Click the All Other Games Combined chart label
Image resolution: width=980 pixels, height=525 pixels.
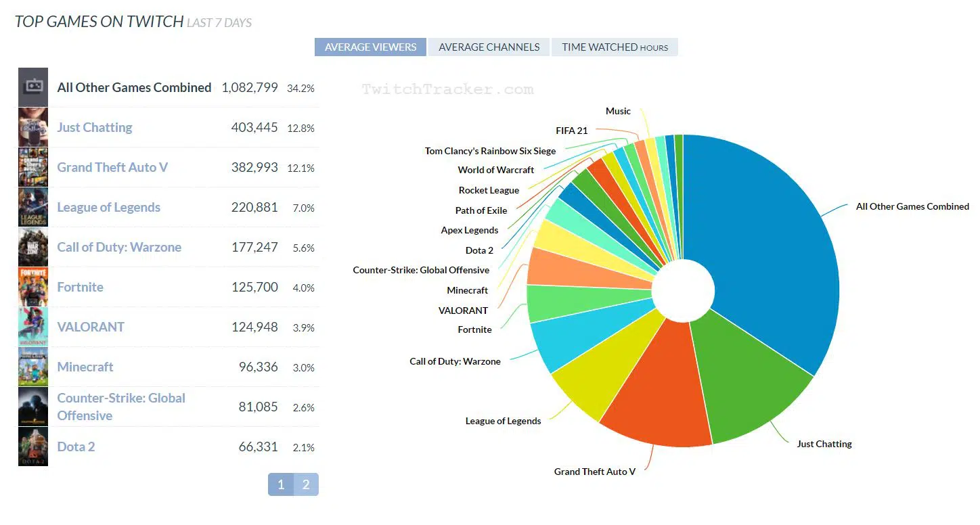coord(912,206)
